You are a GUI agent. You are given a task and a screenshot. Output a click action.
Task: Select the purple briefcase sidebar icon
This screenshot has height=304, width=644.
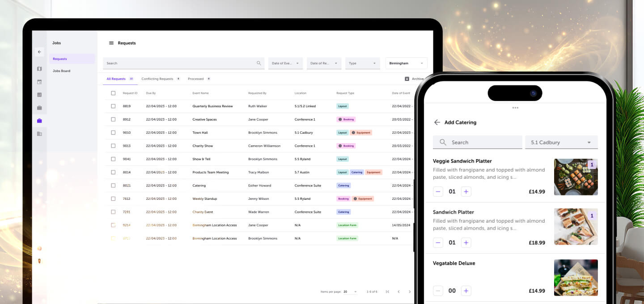[x=39, y=121]
